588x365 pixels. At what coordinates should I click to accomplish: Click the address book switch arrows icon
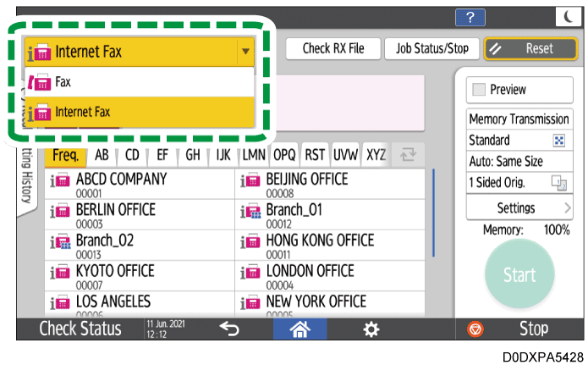(408, 155)
